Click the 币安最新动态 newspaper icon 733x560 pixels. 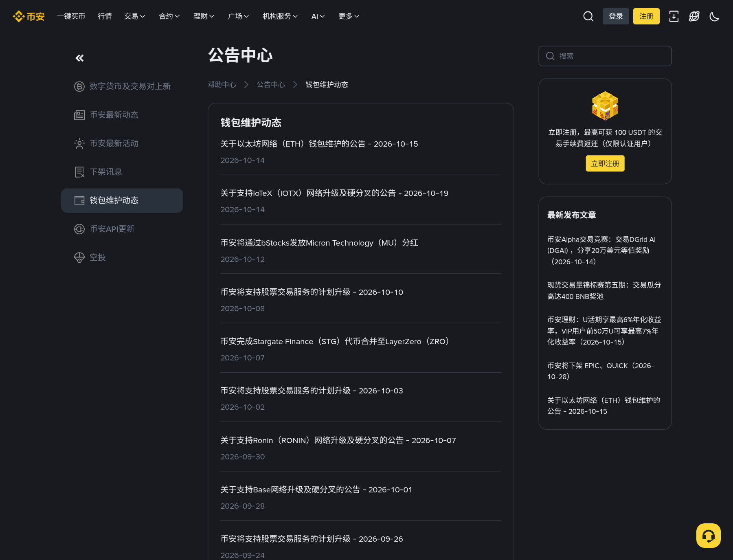point(79,115)
